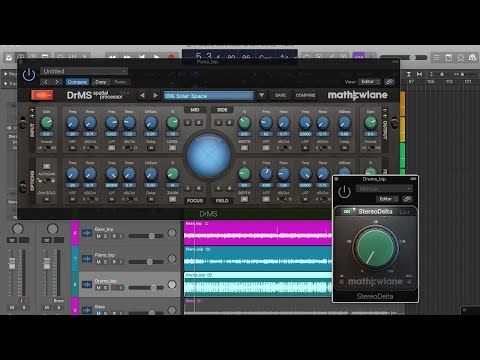Screen dimensions: 480x360
Task: Toggle the SIDE WIDTH IN button
Action: click(x=244, y=148)
